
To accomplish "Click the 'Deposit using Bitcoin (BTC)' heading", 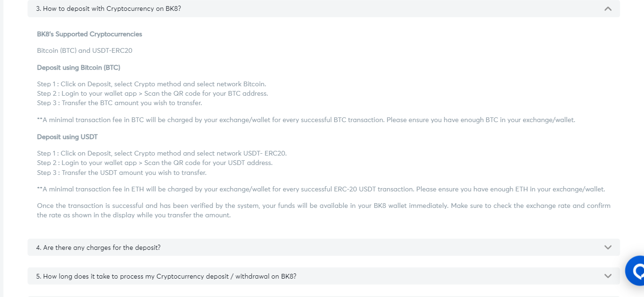I will click(x=79, y=67).
